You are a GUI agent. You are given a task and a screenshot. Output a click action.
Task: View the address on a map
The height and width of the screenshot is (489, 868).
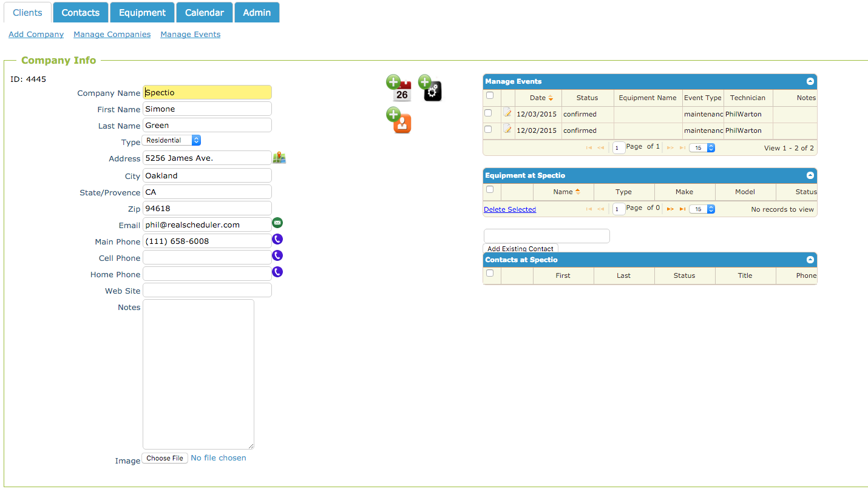click(x=279, y=157)
